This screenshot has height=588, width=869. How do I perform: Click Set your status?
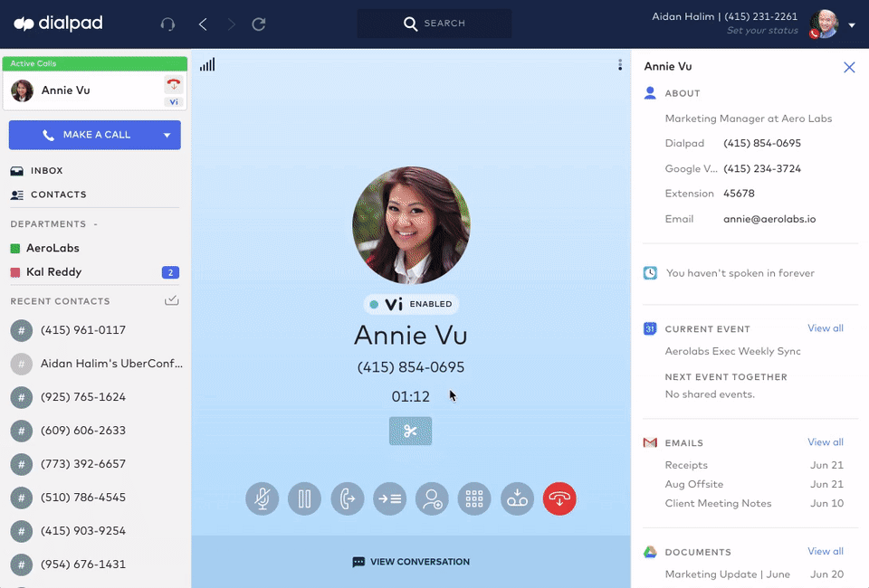pyautogui.click(x=762, y=31)
